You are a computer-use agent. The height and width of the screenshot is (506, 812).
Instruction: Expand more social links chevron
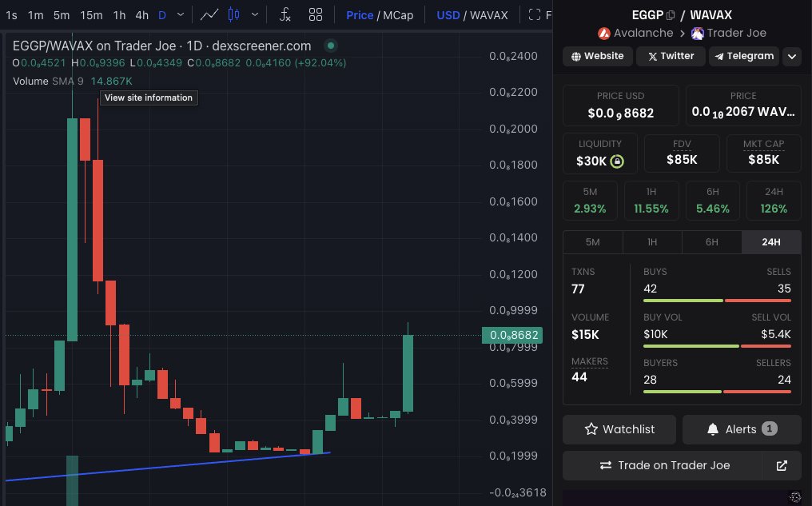(x=792, y=56)
